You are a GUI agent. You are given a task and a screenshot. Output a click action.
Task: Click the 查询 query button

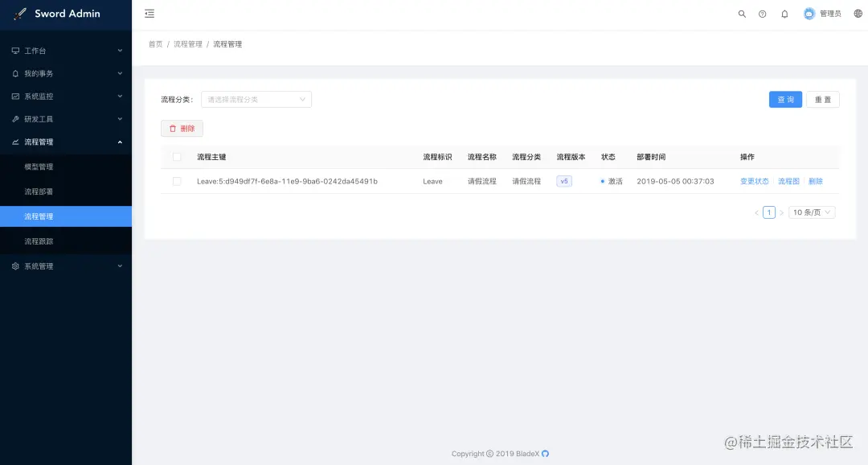[785, 99]
